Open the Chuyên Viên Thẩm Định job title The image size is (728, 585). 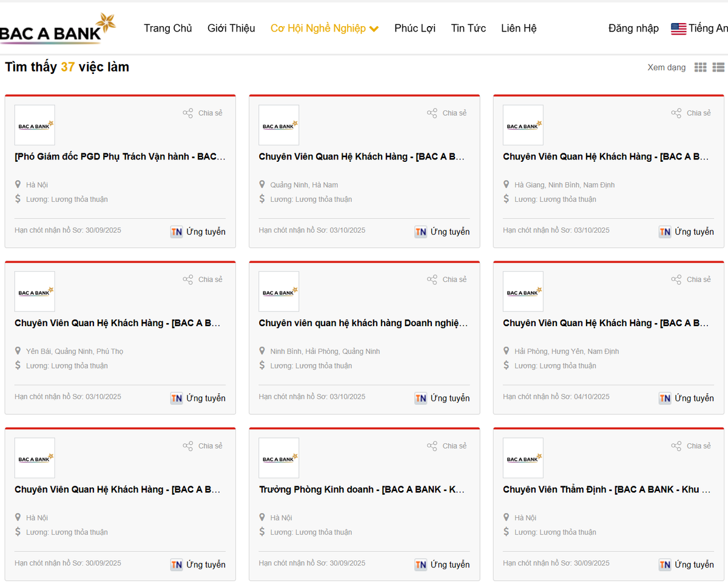(607, 489)
